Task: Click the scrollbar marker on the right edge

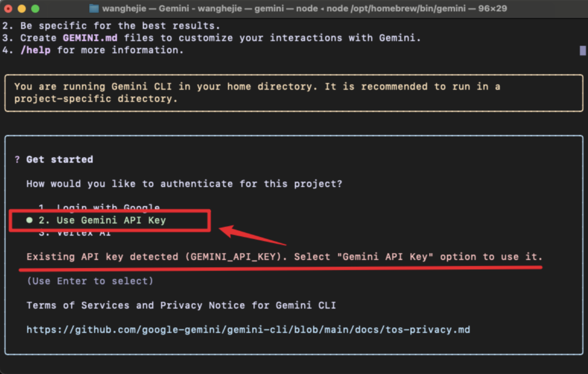Action: click(583, 50)
